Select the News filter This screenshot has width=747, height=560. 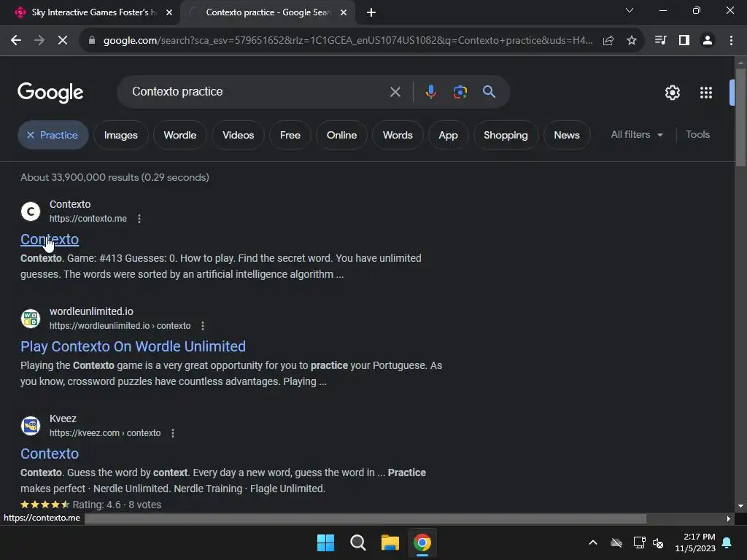pyautogui.click(x=567, y=135)
